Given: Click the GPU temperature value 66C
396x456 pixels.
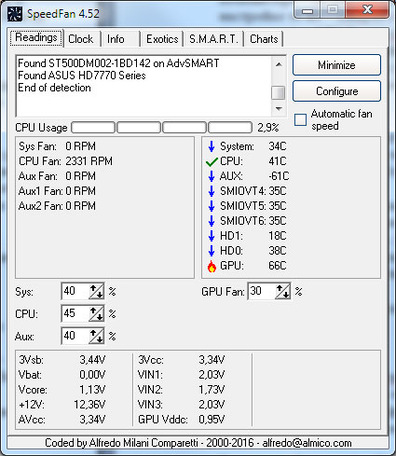Looking at the screenshot, I should [x=277, y=266].
